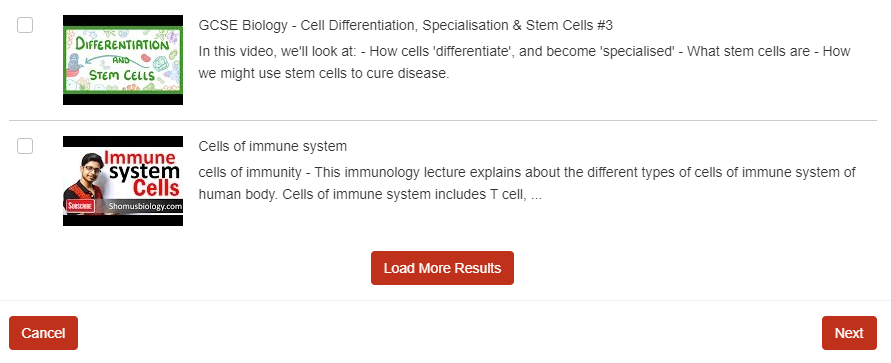891x363 pixels.
Task: Click the word 'Cells' in immune thumbnail
Action: (x=157, y=189)
